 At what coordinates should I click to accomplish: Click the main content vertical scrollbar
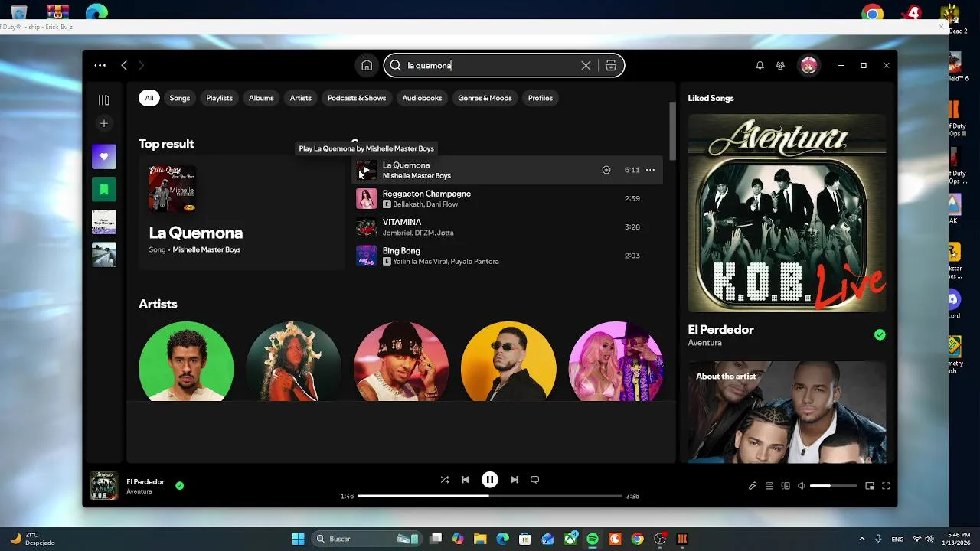tap(672, 130)
